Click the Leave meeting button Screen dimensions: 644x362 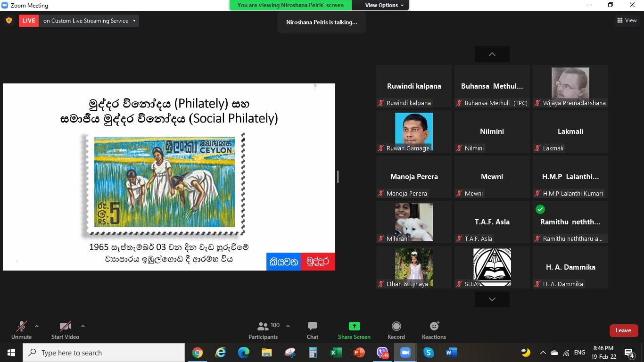pos(623,330)
